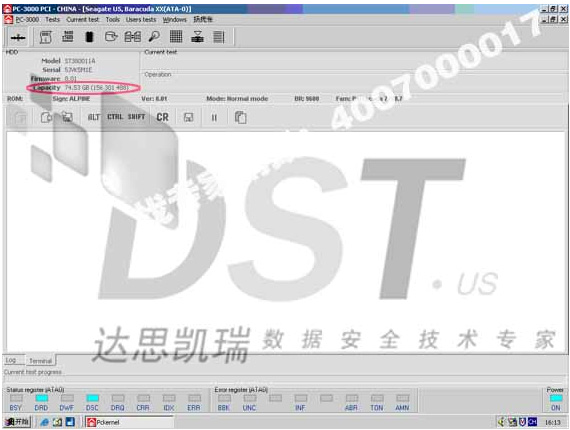The image size is (570, 430).
Task: Click the save-to-folder icon in terminal toolbar
Action: coord(67,117)
